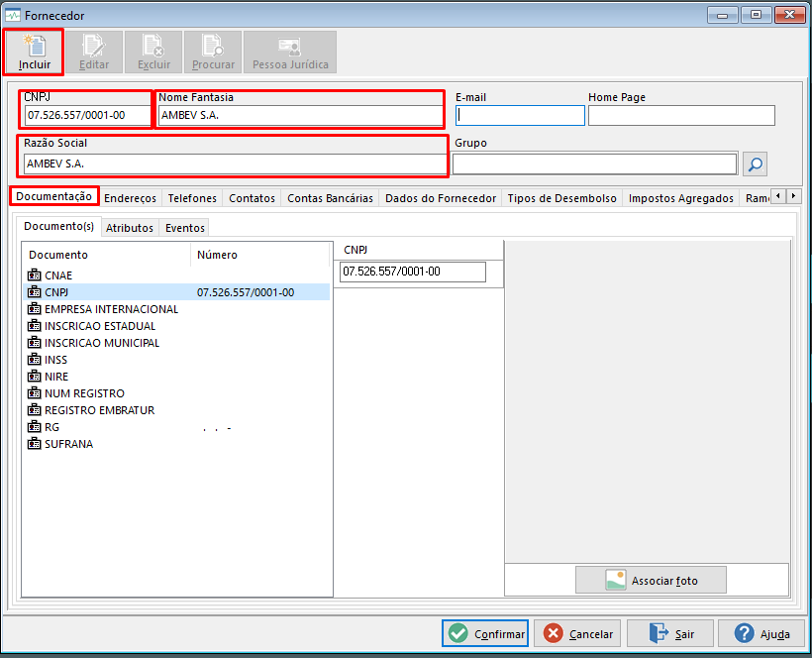This screenshot has width=812, height=658.
Task: Click into the Nome Fantasia field
Action: pos(300,115)
